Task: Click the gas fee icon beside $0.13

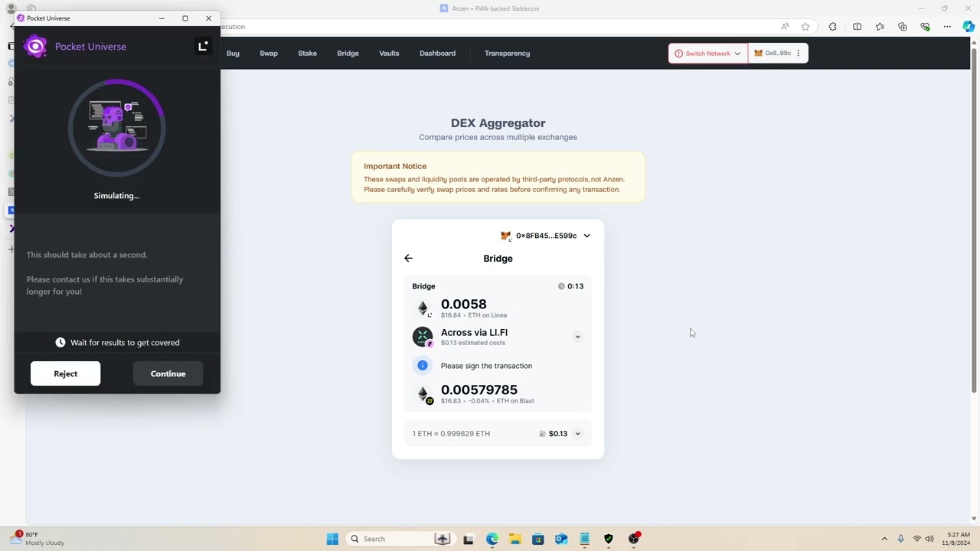Action: tap(542, 434)
